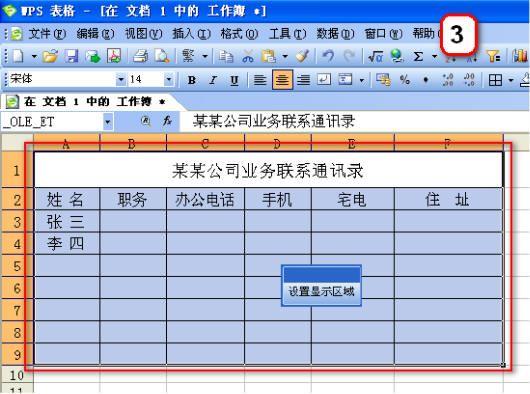530x394 pixels.
Task: Click the Print icon
Action: [x=140, y=56]
